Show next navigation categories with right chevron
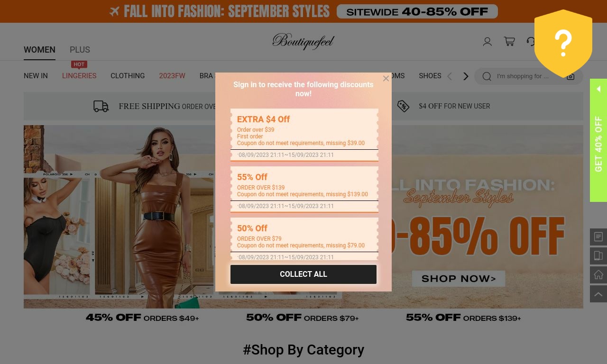Screen dimensions: 607x364 [x=466, y=76]
